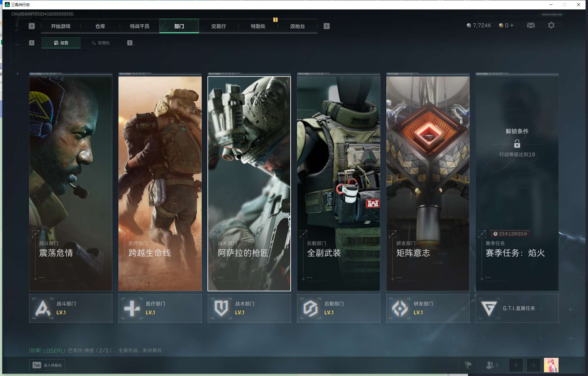Viewport: 588px width, 376px height.
Task: Click the second empty squad slot plus
Action: (x=533, y=365)
